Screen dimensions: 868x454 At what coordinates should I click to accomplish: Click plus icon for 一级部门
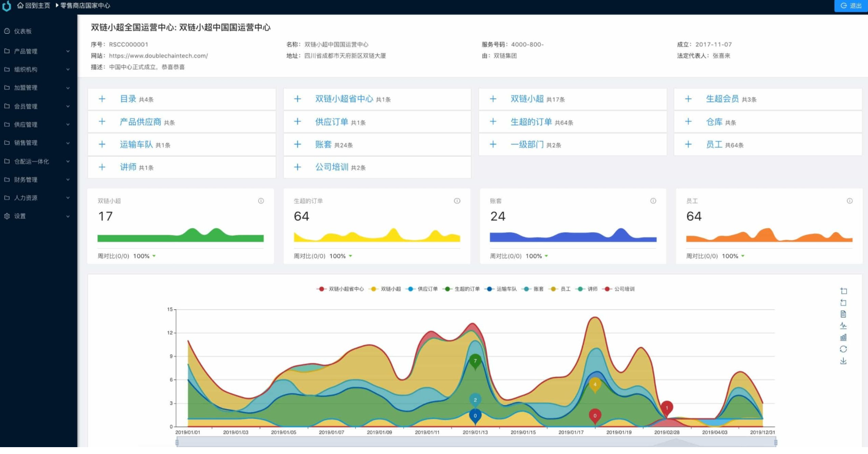(493, 144)
